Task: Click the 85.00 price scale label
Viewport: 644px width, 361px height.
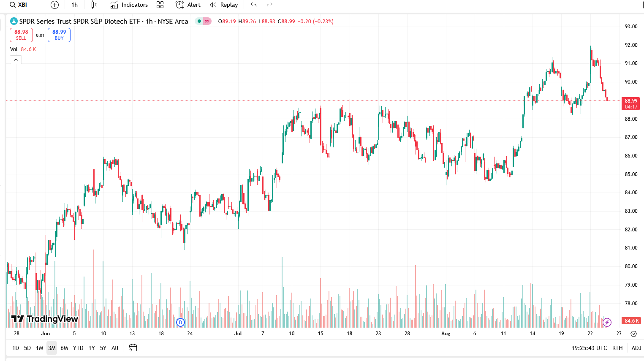Action: [x=631, y=174]
